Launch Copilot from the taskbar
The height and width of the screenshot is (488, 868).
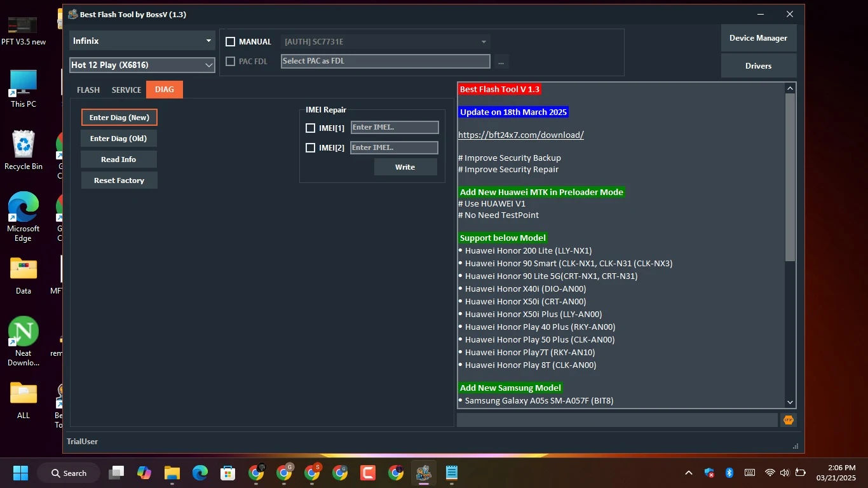point(144,473)
